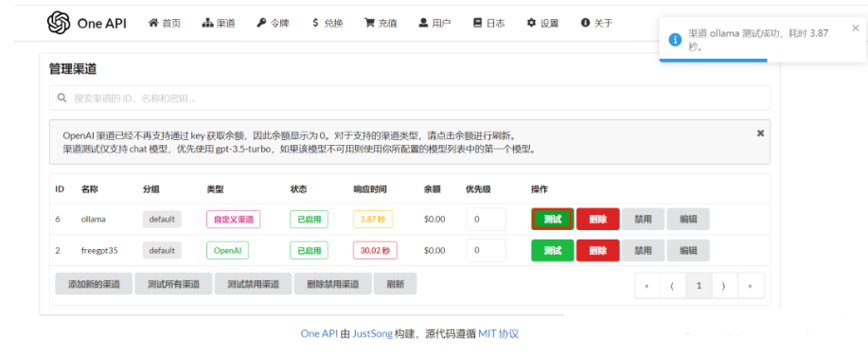Click the 删除 button for ollama

click(598, 219)
